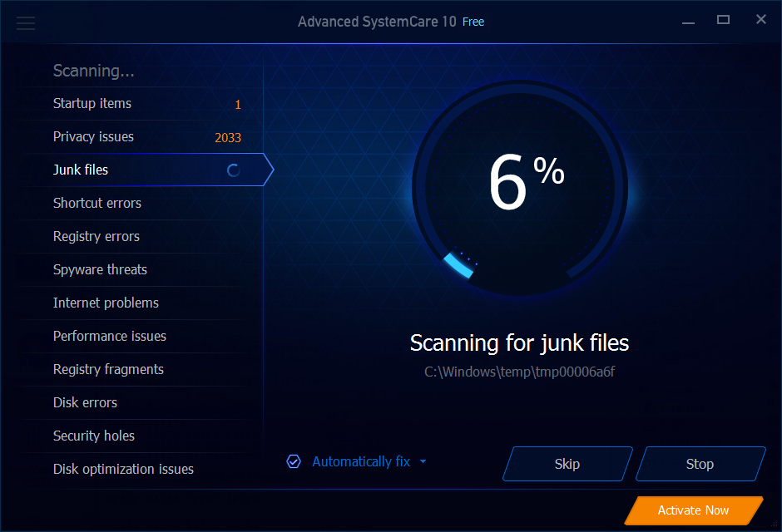782x532 pixels.
Task: Toggle the Automatically fix checkmark
Action: pos(294,462)
